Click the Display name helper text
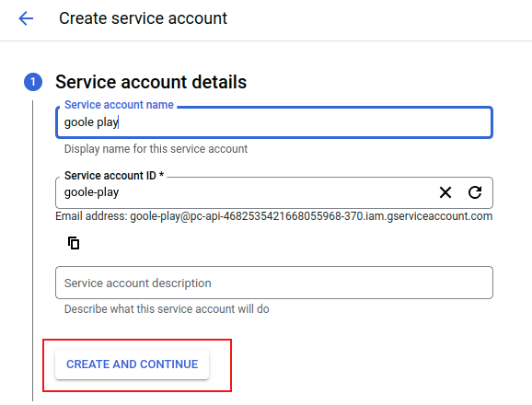The width and height of the screenshot is (532, 405). pos(156,149)
